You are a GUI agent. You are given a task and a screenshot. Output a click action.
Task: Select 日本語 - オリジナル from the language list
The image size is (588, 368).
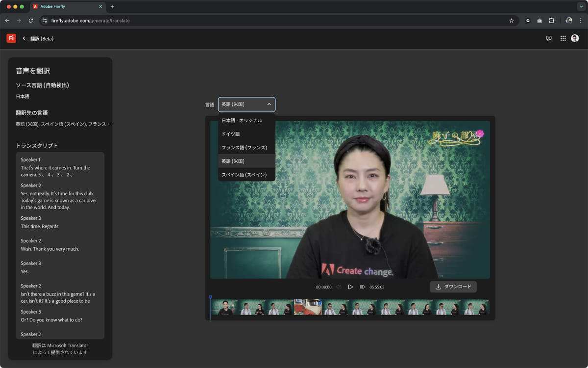(247, 120)
